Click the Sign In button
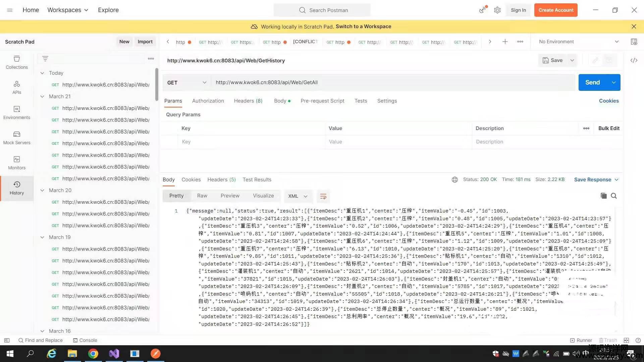 [x=518, y=10]
